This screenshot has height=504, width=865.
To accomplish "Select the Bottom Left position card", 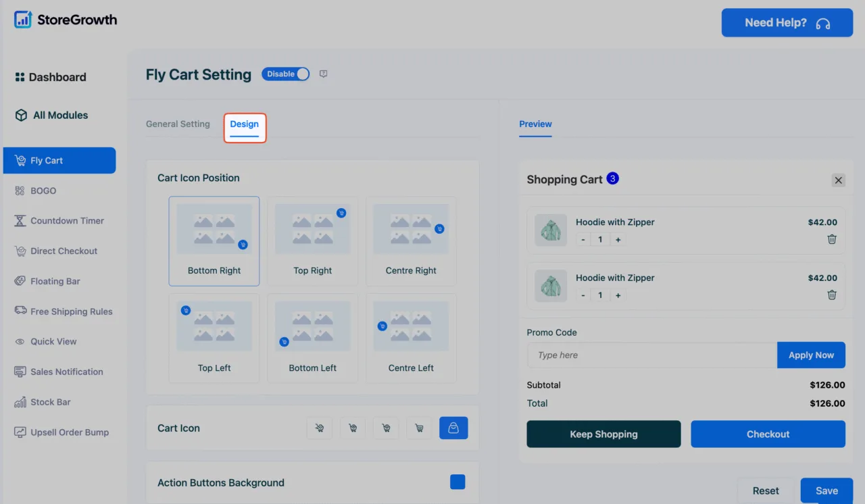I will click(x=313, y=338).
